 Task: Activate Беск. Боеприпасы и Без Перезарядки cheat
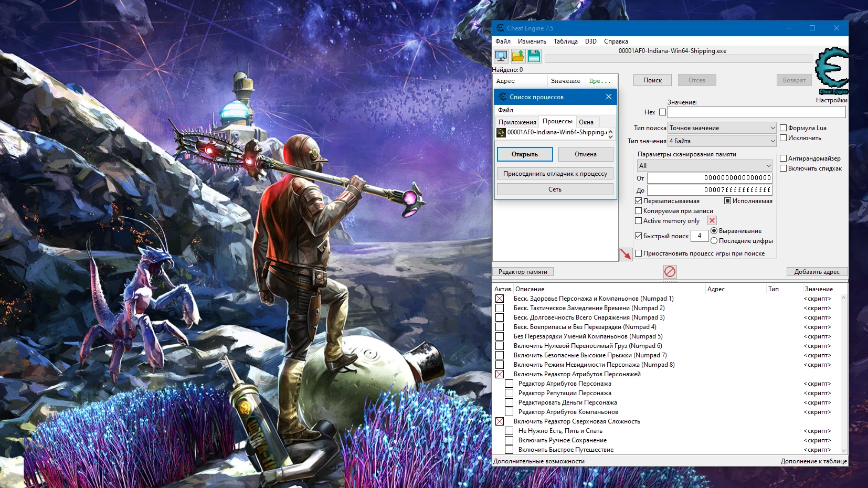click(x=500, y=326)
